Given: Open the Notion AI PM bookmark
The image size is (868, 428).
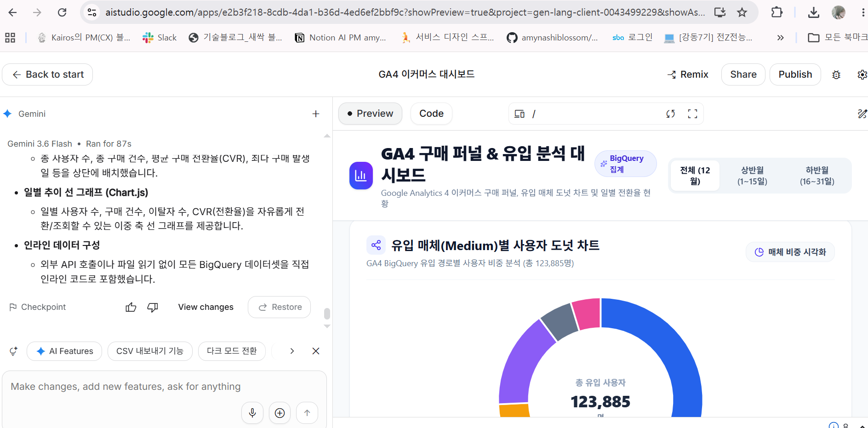Looking at the screenshot, I should (340, 38).
